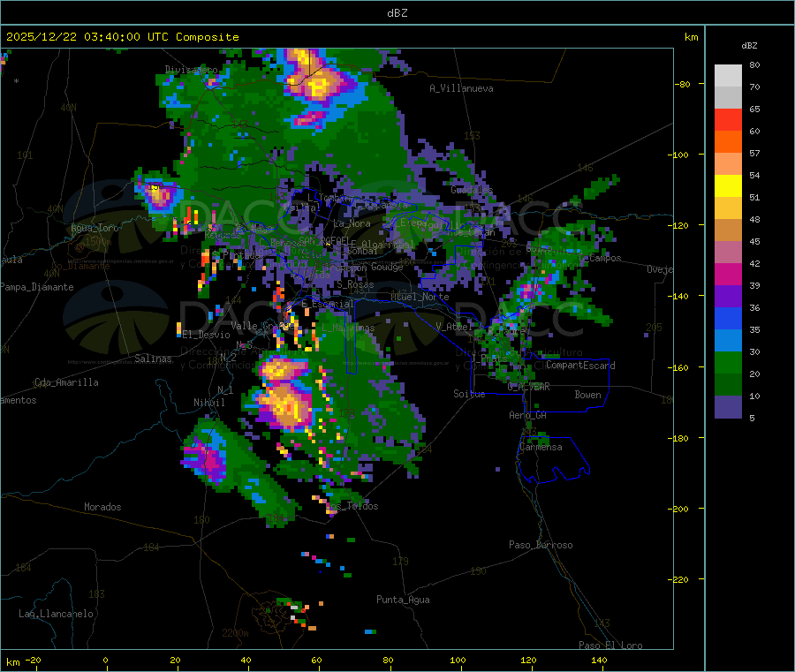
Task: Pick the dark blue 35-36 dBZ legend color
Action: point(728,318)
